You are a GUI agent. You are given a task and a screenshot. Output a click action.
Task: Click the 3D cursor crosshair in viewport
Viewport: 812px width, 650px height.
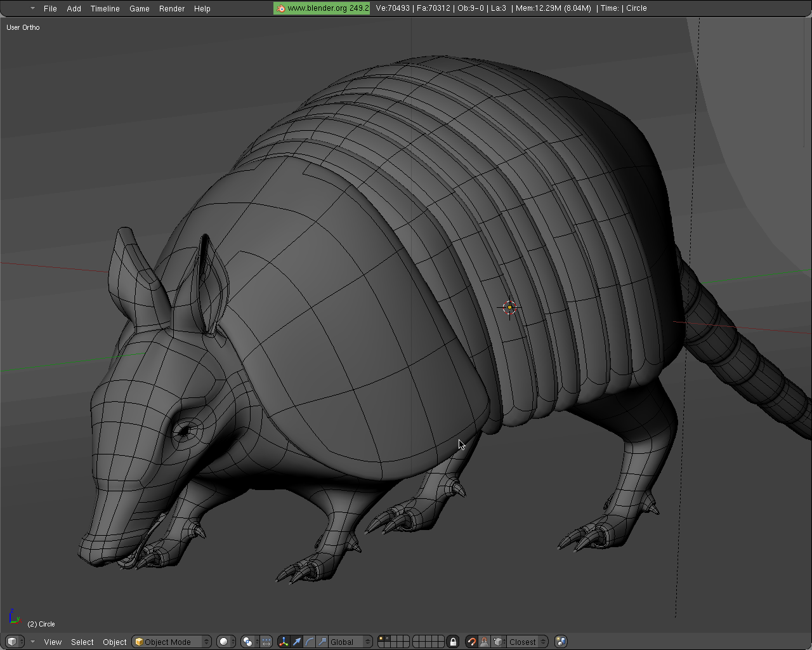pyautogui.click(x=510, y=308)
